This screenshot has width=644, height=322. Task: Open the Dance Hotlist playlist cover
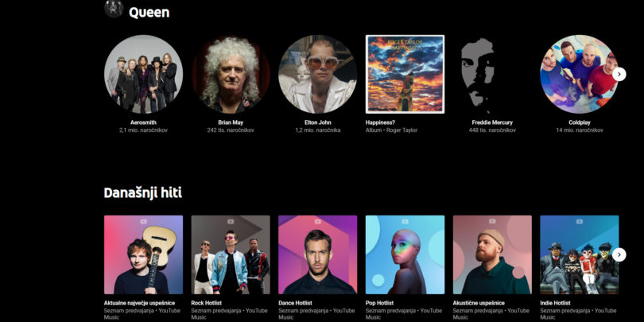coord(317,254)
